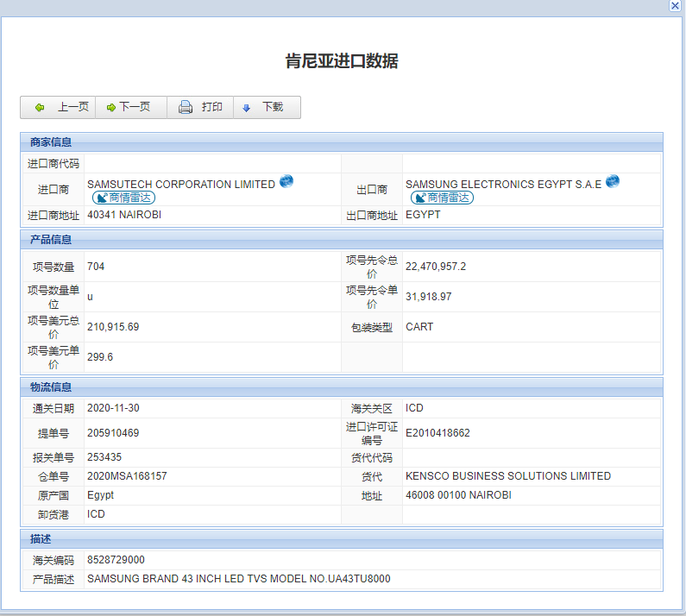
Task: Open 商情雷达 under the importer name
Action: point(124,198)
